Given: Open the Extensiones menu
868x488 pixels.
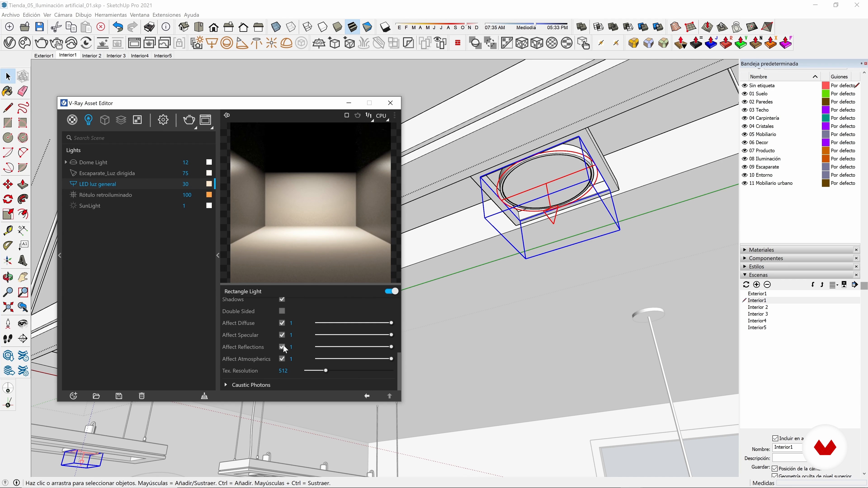Looking at the screenshot, I should click(166, 15).
